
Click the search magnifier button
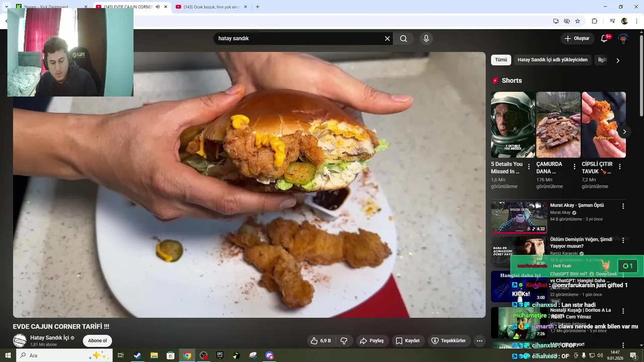[x=404, y=39]
